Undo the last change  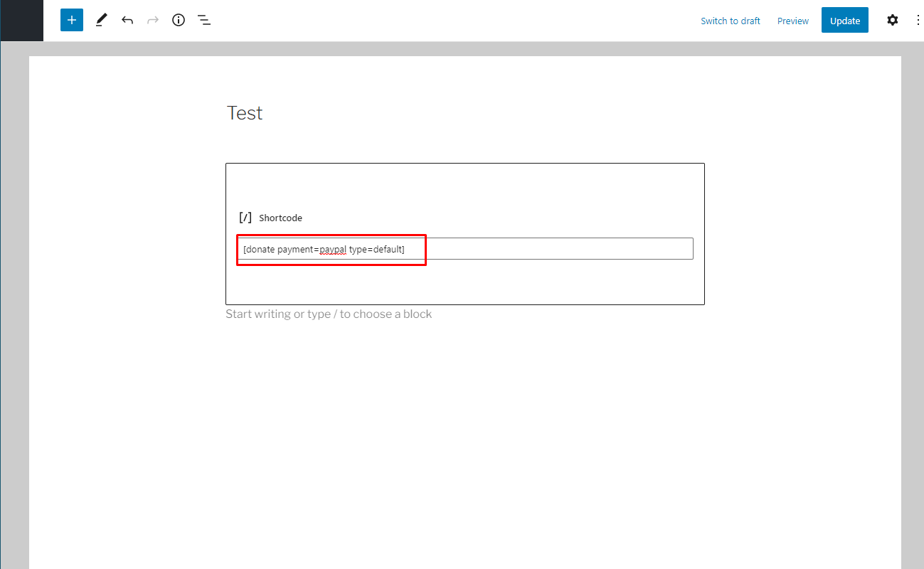click(x=127, y=20)
